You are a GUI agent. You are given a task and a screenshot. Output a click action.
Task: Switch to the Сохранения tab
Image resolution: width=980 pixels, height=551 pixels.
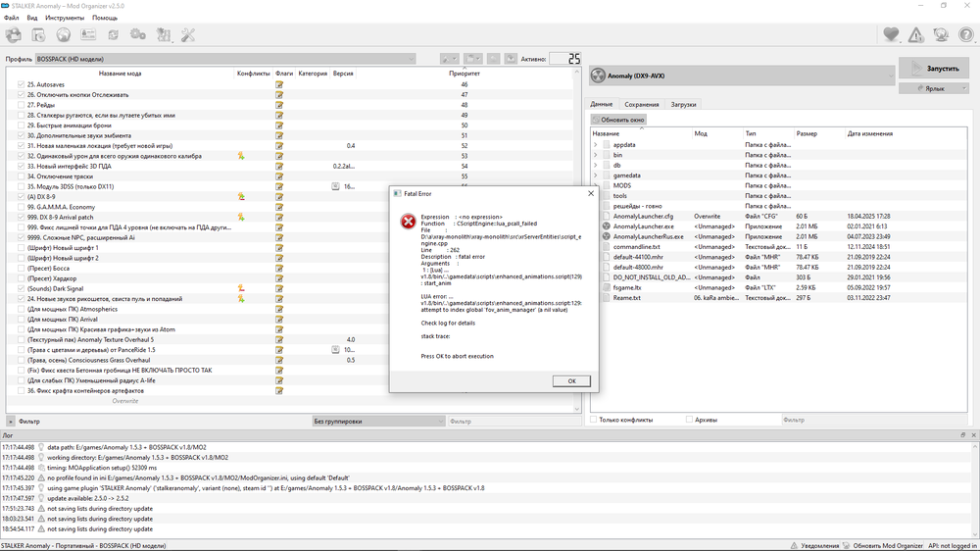pyautogui.click(x=642, y=104)
